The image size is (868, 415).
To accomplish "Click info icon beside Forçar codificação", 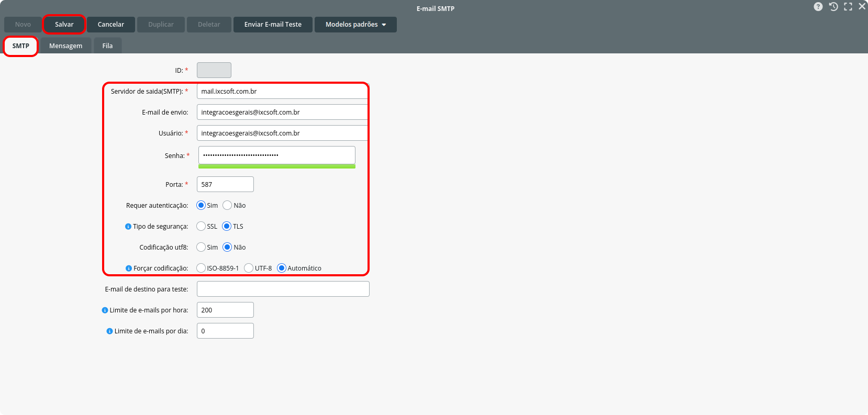I will pyautogui.click(x=129, y=268).
